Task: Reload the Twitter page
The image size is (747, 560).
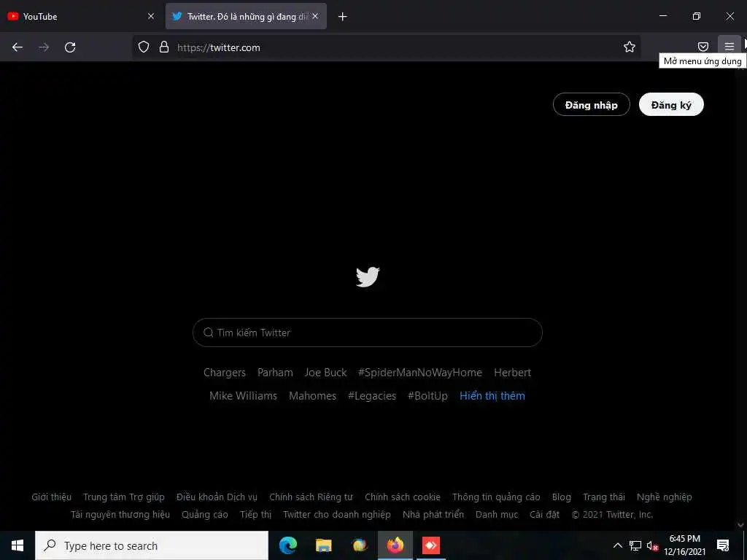Action: click(70, 47)
